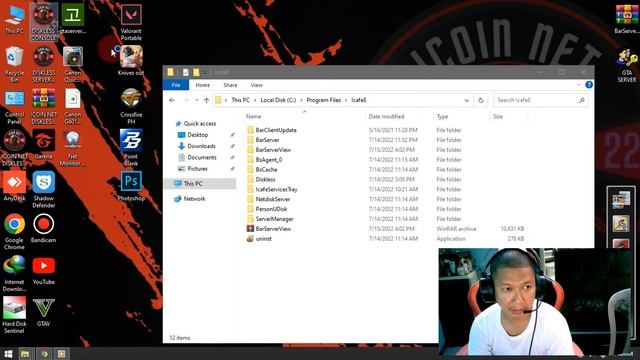Click the Search Icafe8 input box
Image resolution: width=640 pixels, height=360 pixels.
pyautogui.click(x=541, y=100)
